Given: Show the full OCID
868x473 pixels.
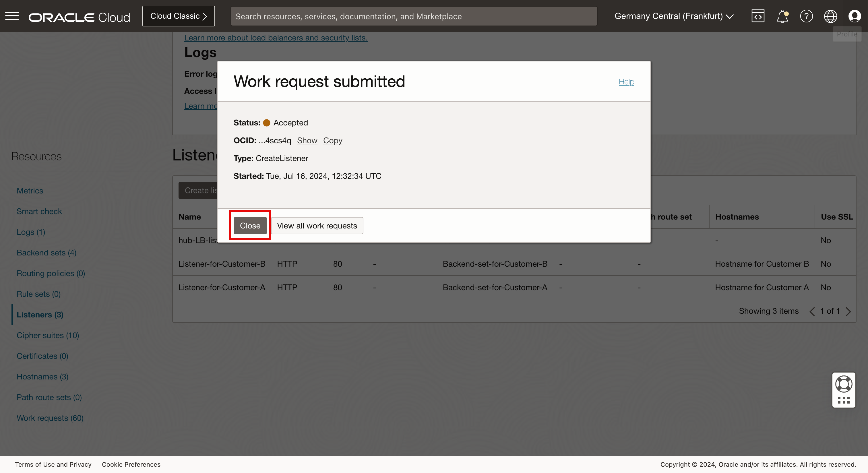Looking at the screenshot, I should (x=307, y=140).
